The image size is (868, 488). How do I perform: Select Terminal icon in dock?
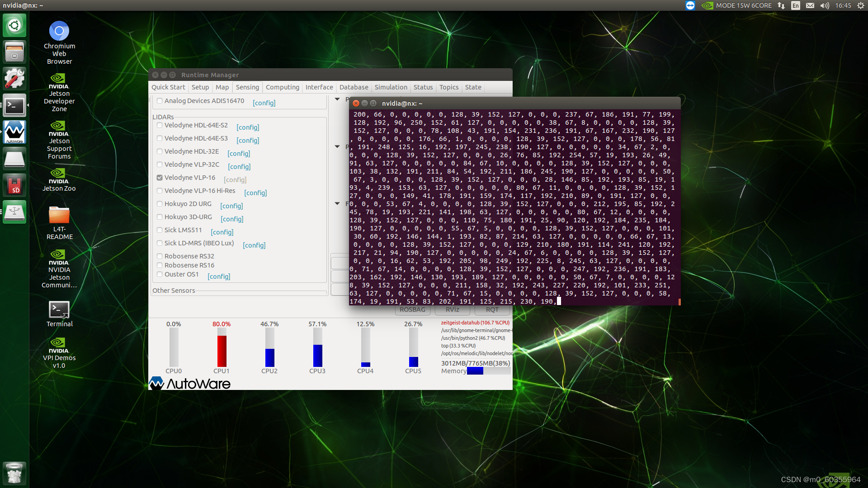pyautogui.click(x=14, y=105)
